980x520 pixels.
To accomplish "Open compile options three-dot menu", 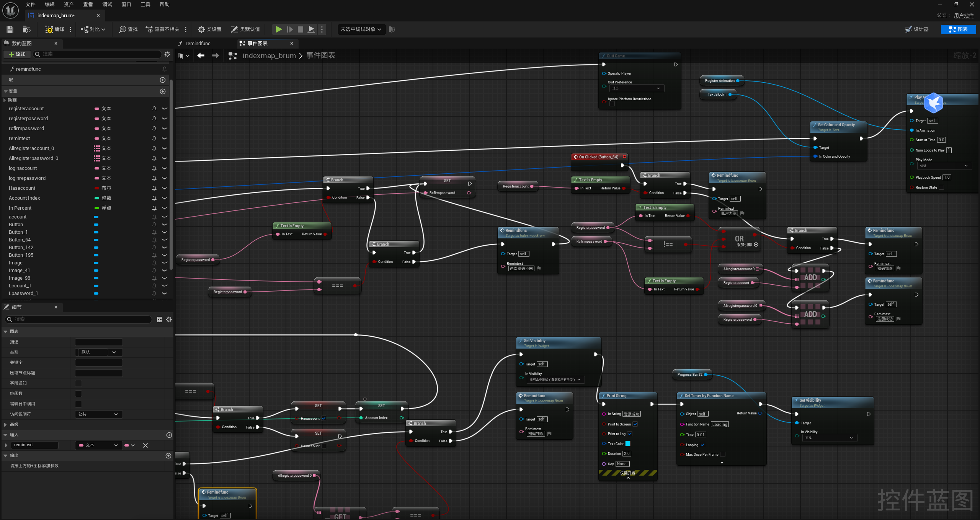I will tap(70, 29).
